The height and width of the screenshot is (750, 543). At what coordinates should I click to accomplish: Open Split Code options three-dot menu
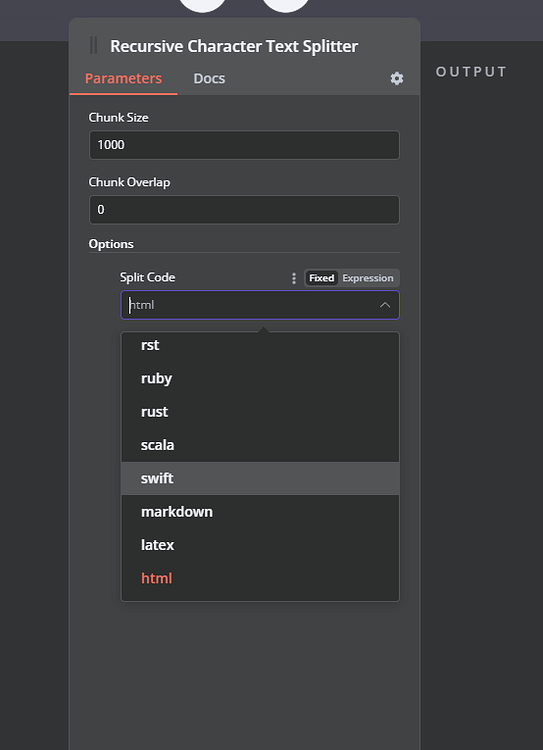(x=294, y=278)
